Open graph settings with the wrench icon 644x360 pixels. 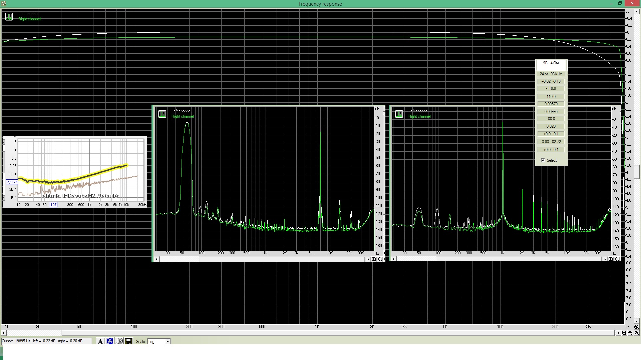pyautogui.click(x=119, y=341)
